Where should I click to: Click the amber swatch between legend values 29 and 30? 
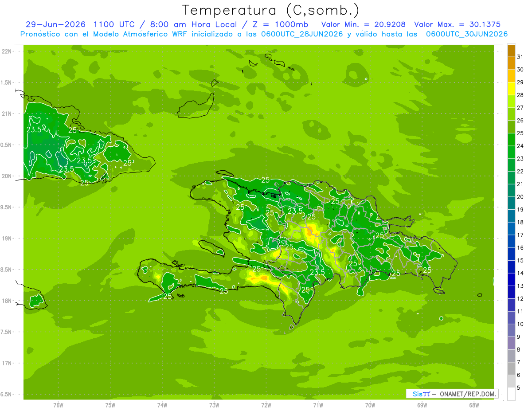click(x=512, y=75)
